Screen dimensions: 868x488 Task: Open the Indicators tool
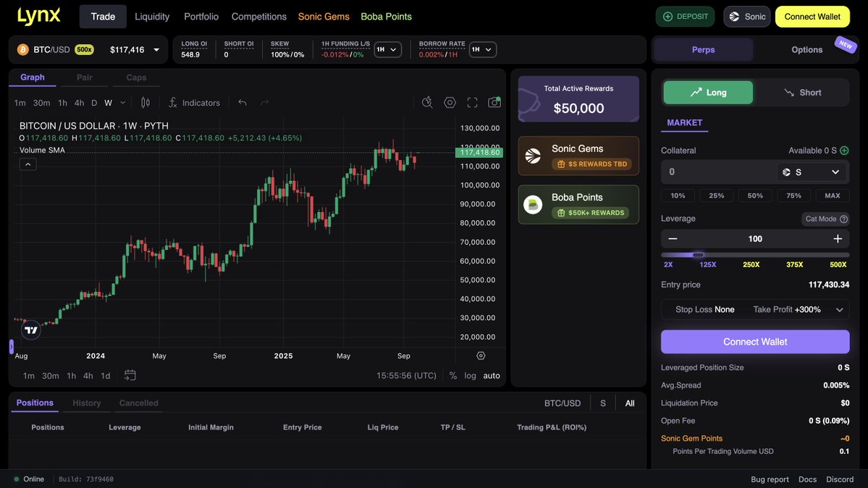194,103
